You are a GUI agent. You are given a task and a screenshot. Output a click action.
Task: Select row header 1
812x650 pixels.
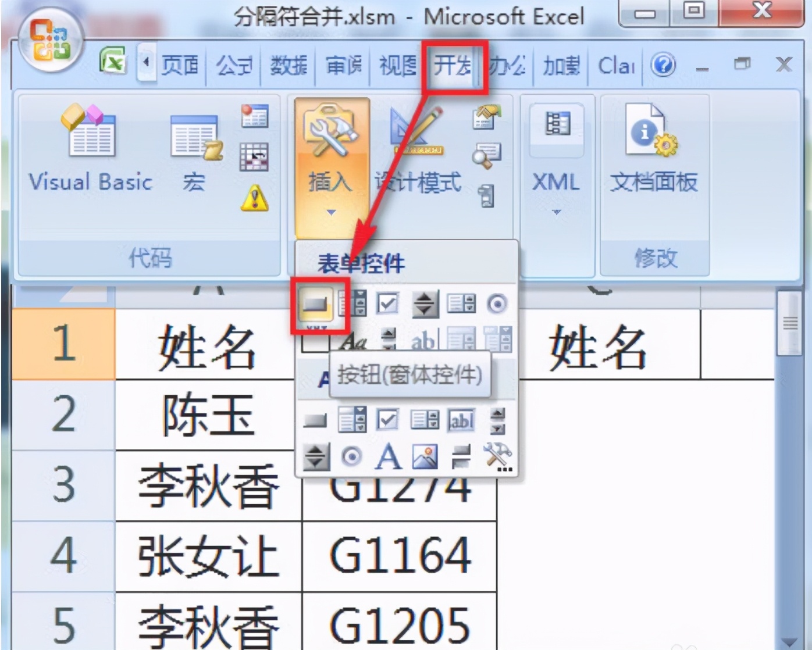(63, 344)
